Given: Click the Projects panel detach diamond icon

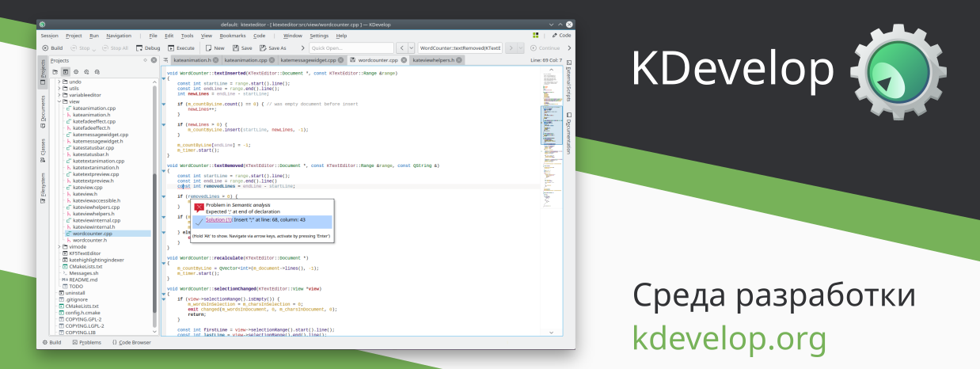Looking at the screenshot, I should pyautogui.click(x=144, y=60).
